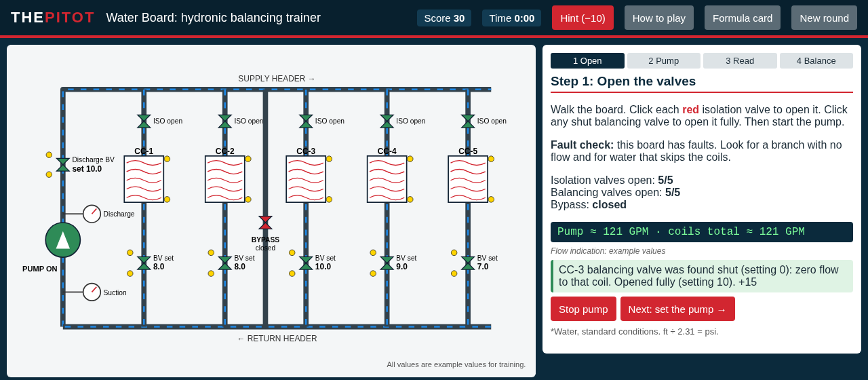
Task: Click the Stop pump button
Action: (583, 309)
